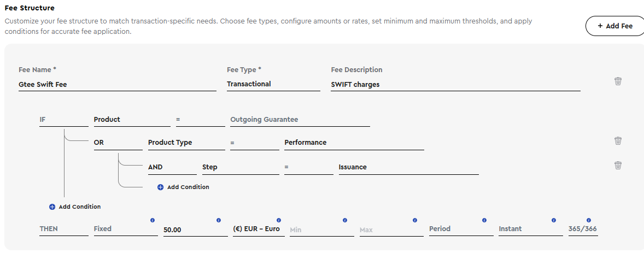Add Condition under the AND Step row
Image resolution: width=644 pixels, height=259 pixels.
(x=183, y=187)
